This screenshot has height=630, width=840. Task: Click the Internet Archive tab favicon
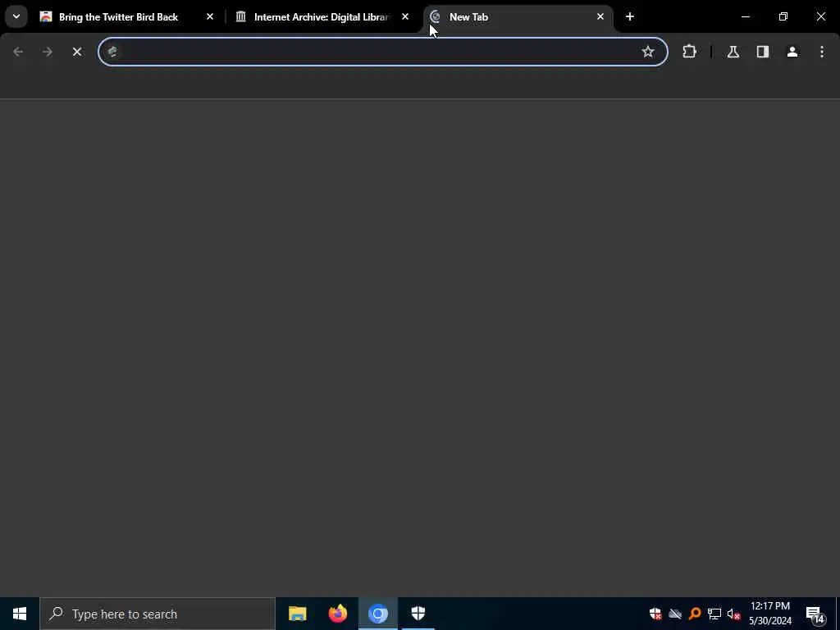[x=241, y=17]
